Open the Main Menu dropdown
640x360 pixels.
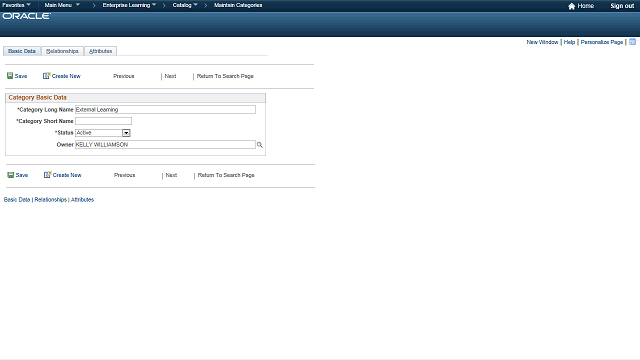[62, 5]
